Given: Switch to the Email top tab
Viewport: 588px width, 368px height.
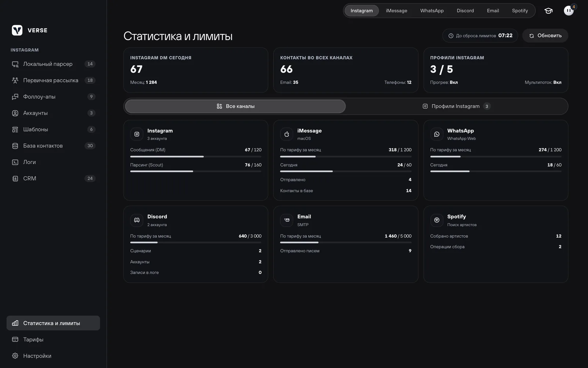Looking at the screenshot, I should 493,11.
